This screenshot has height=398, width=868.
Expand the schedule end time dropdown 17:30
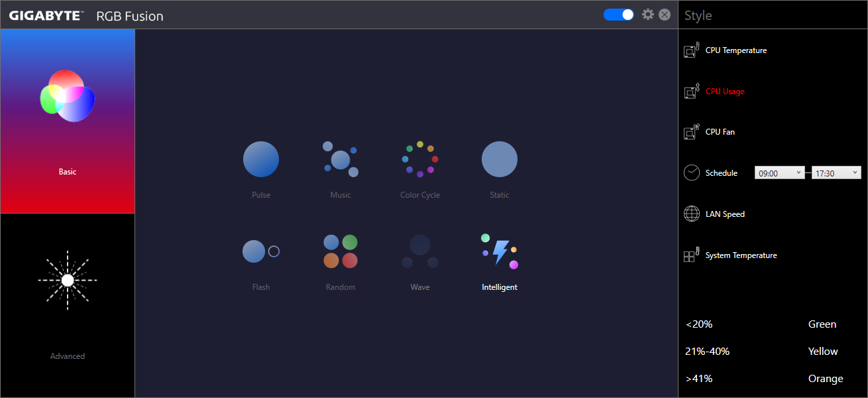[x=836, y=173]
